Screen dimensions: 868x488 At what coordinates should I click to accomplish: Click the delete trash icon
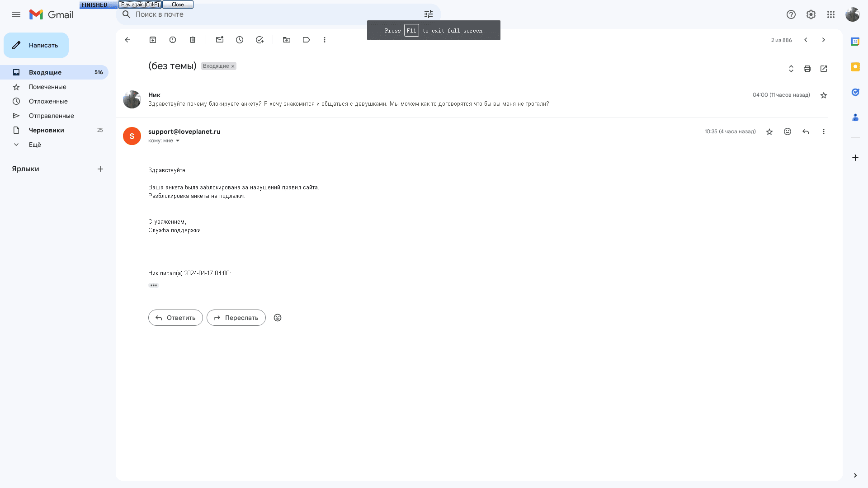192,40
